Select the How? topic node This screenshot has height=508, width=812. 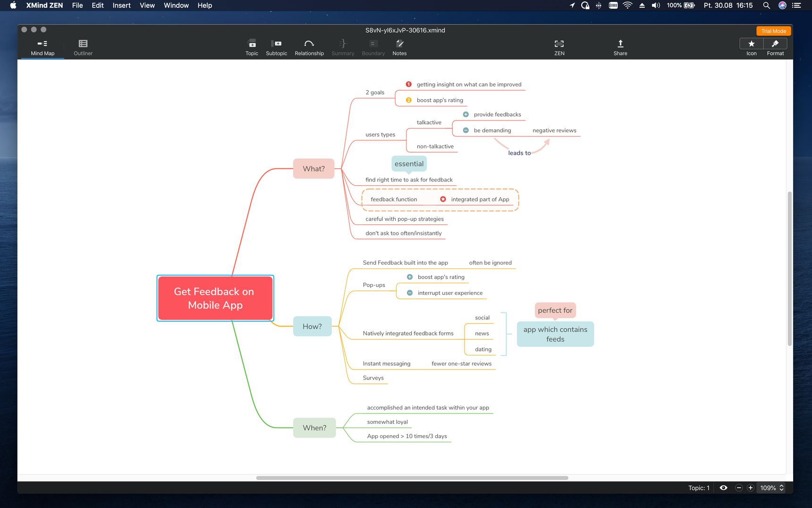[312, 326]
